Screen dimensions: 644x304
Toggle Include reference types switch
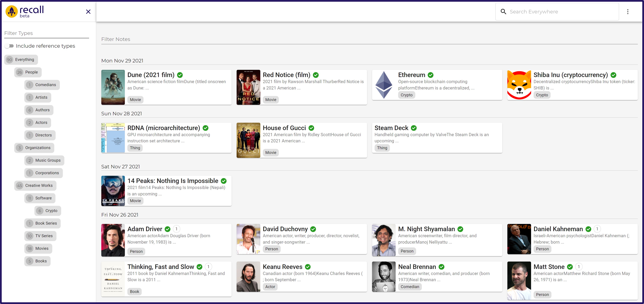click(x=9, y=46)
